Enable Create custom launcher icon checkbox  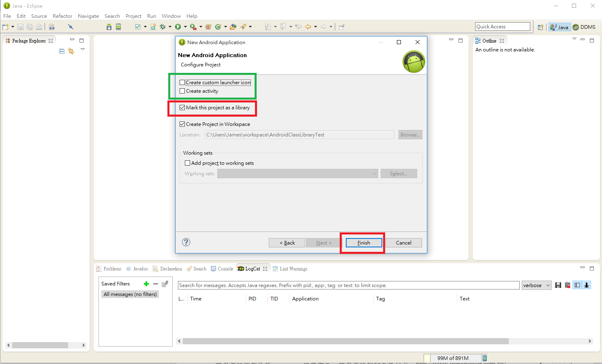click(x=182, y=83)
